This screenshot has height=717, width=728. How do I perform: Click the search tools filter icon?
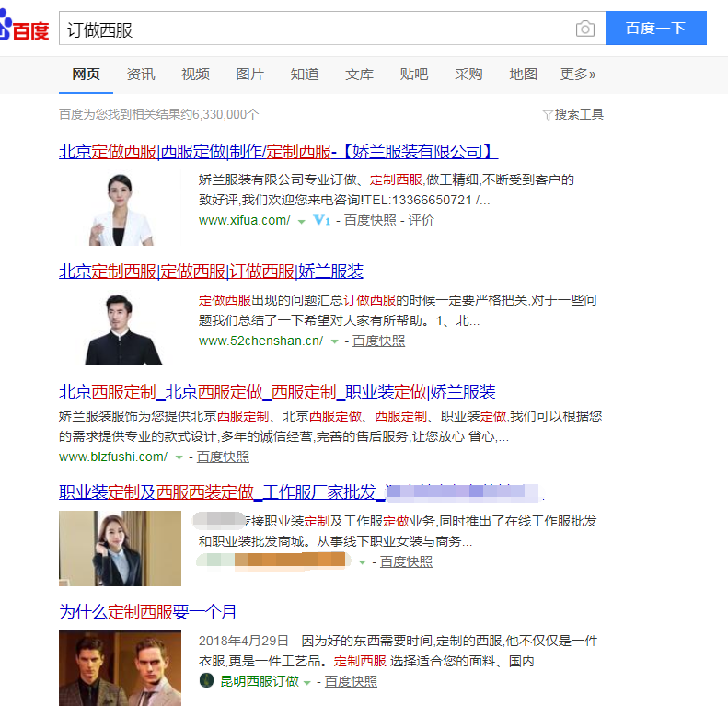click(548, 115)
